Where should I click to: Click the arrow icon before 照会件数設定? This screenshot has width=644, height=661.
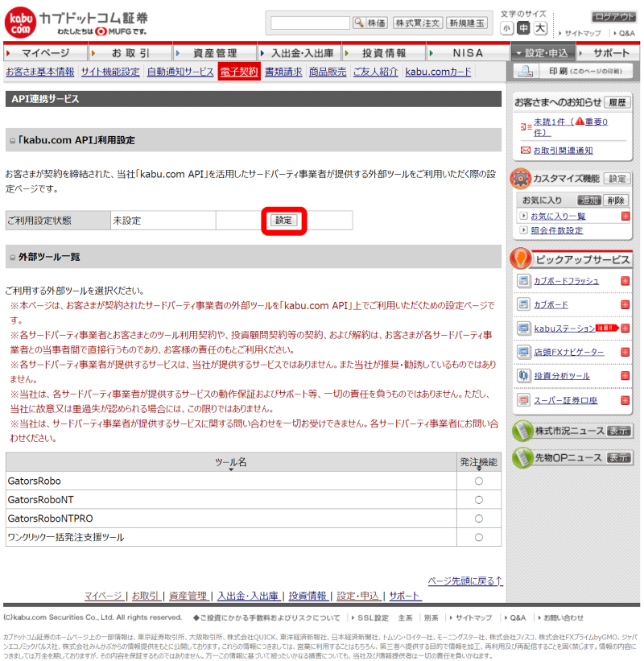pos(523,230)
